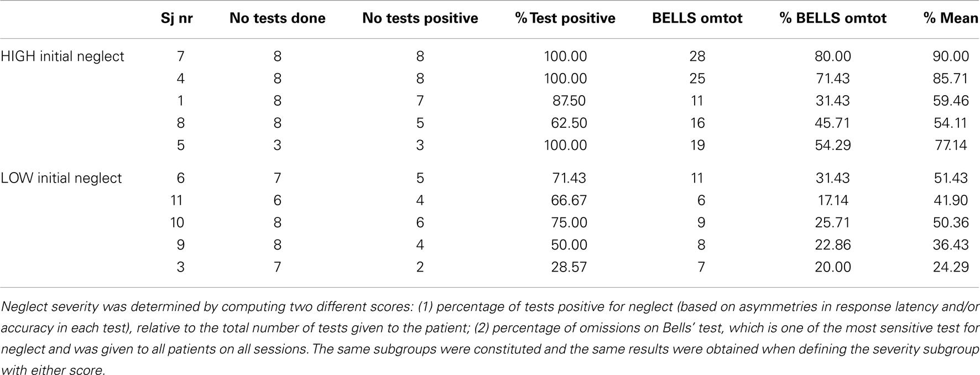Select the '% BELLS omtot' header
This screenshot has width=980, height=375.
(x=833, y=19)
